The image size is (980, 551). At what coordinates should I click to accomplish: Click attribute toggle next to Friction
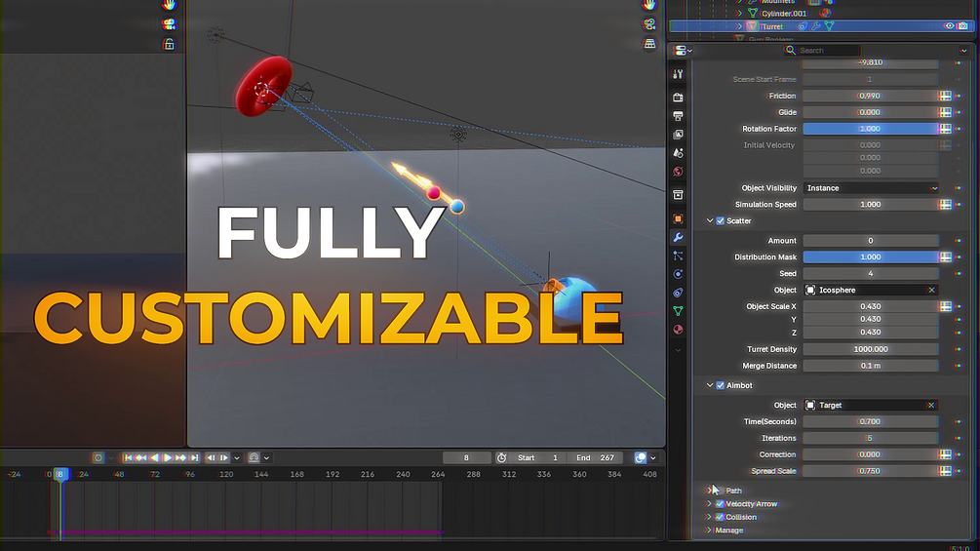pyautogui.click(x=946, y=96)
